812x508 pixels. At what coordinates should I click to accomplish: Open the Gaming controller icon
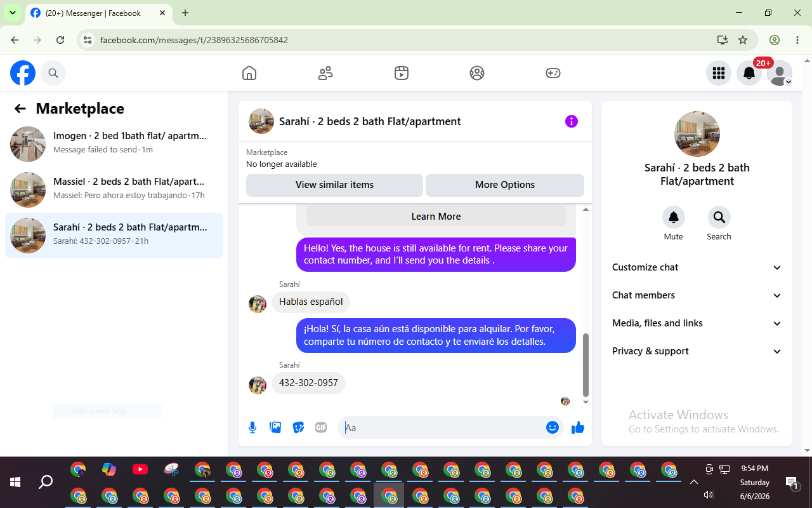pyautogui.click(x=553, y=73)
